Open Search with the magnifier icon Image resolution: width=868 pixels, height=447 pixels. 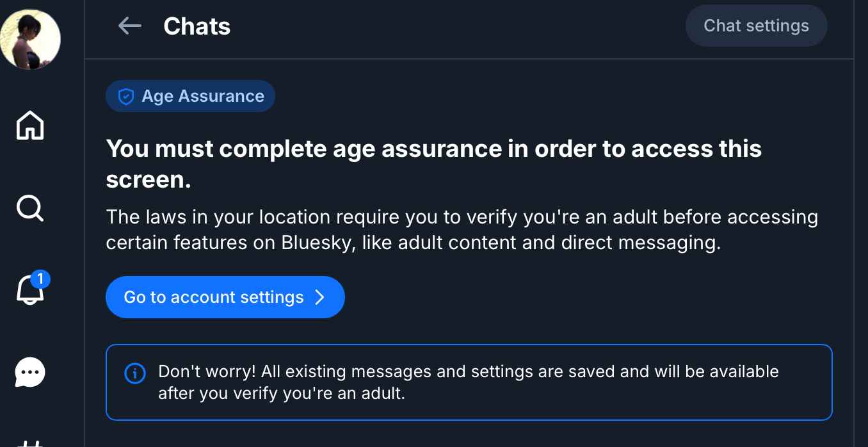pyautogui.click(x=30, y=208)
